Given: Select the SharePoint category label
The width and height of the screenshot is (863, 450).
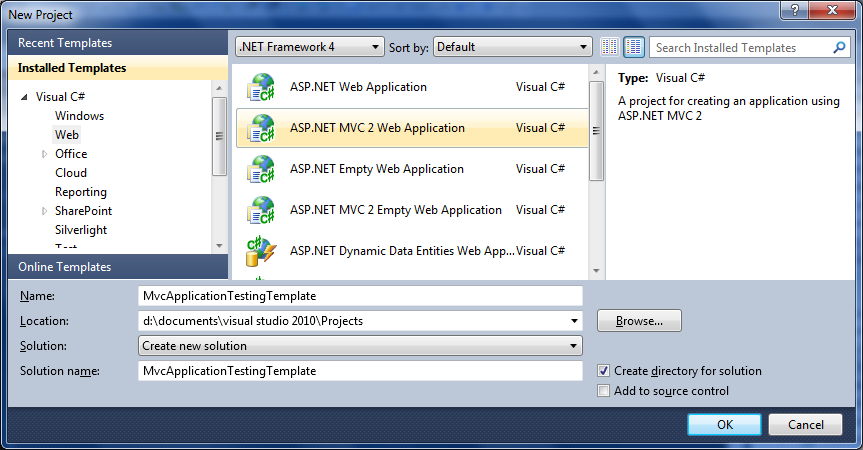Looking at the screenshot, I should coord(83,211).
